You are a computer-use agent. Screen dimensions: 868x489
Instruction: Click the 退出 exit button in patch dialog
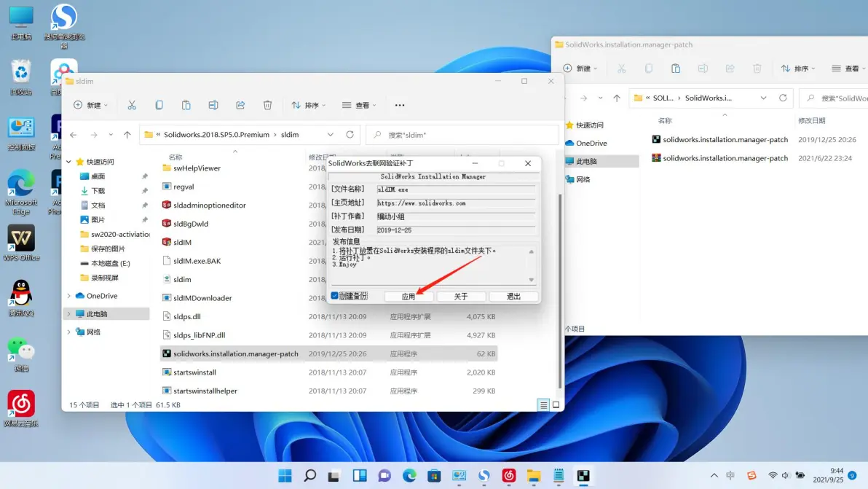pos(513,297)
